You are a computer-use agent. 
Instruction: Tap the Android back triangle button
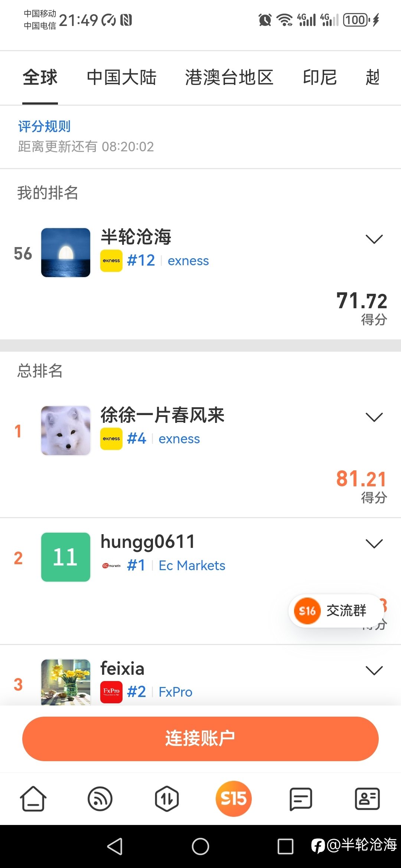(115, 846)
